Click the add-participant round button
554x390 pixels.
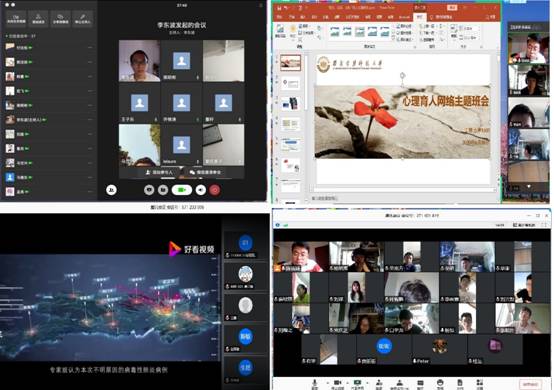[x=111, y=190]
